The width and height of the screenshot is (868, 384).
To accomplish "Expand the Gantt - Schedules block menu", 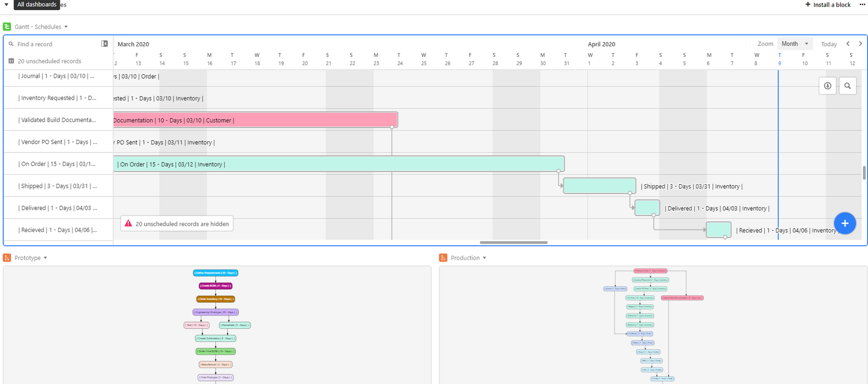I will click(x=66, y=27).
